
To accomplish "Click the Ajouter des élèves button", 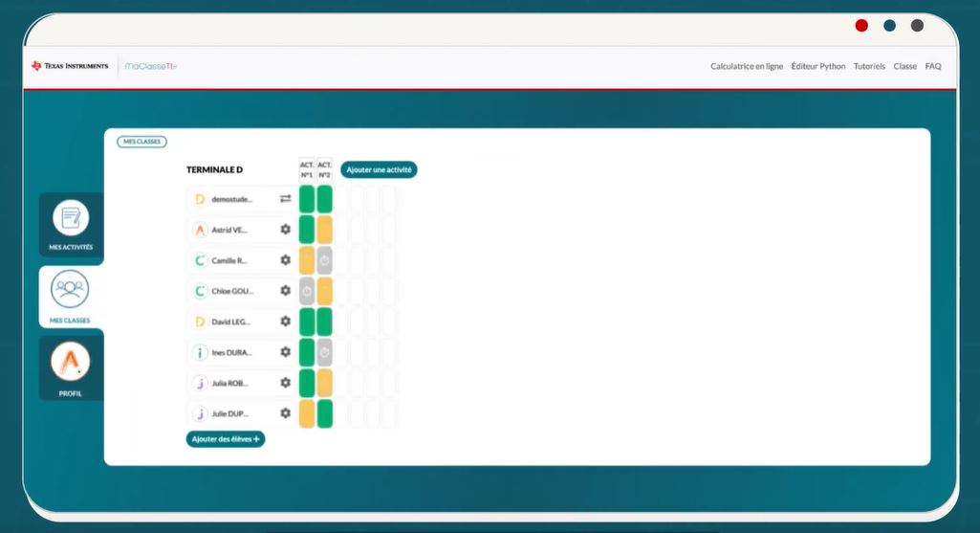I will pyautogui.click(x=226, y=438).
